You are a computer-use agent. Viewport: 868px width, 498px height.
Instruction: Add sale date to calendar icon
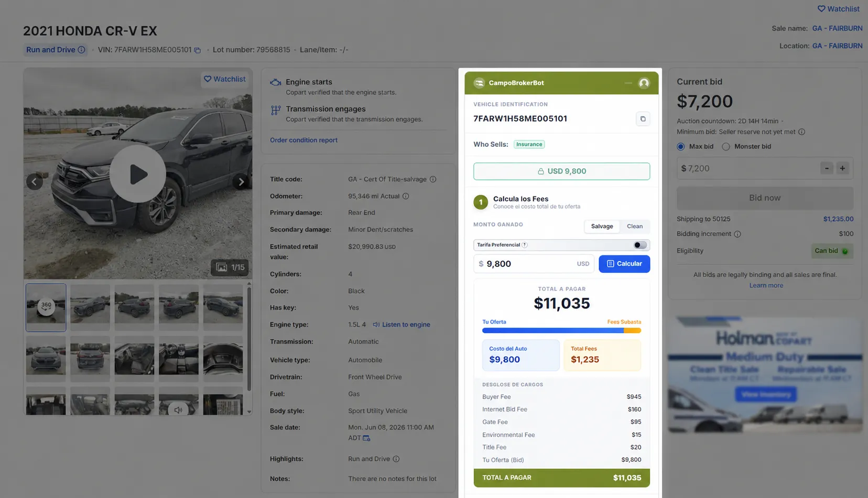click(x=366, y=438)
